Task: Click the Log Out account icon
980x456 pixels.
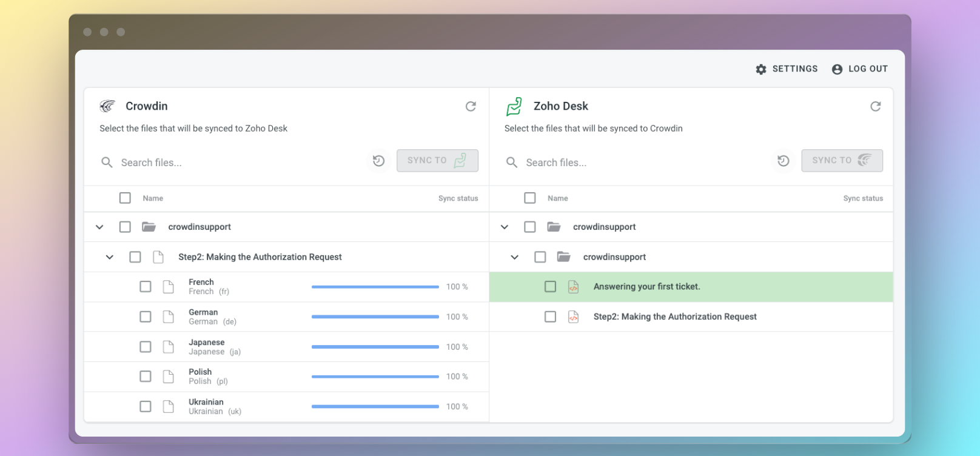Action: coord(837,69)
